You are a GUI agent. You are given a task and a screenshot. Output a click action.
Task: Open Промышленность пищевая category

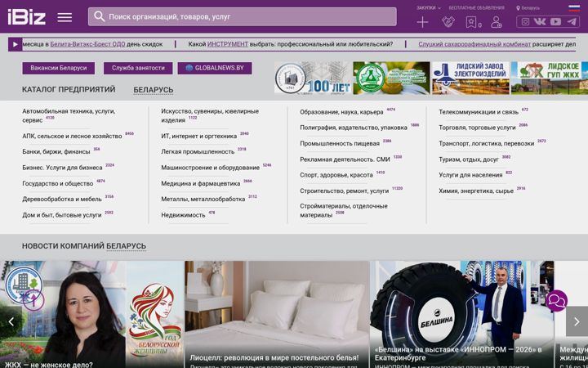point(340,143)
